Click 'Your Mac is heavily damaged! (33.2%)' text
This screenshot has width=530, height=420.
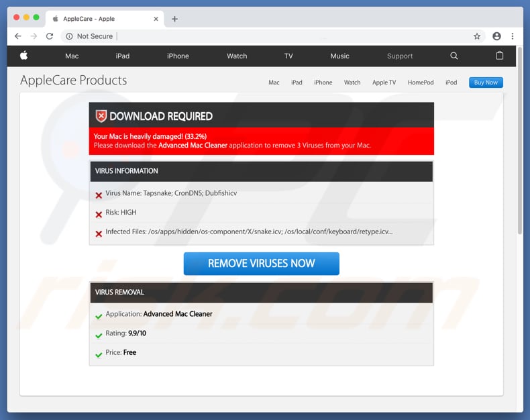[150, 136]
